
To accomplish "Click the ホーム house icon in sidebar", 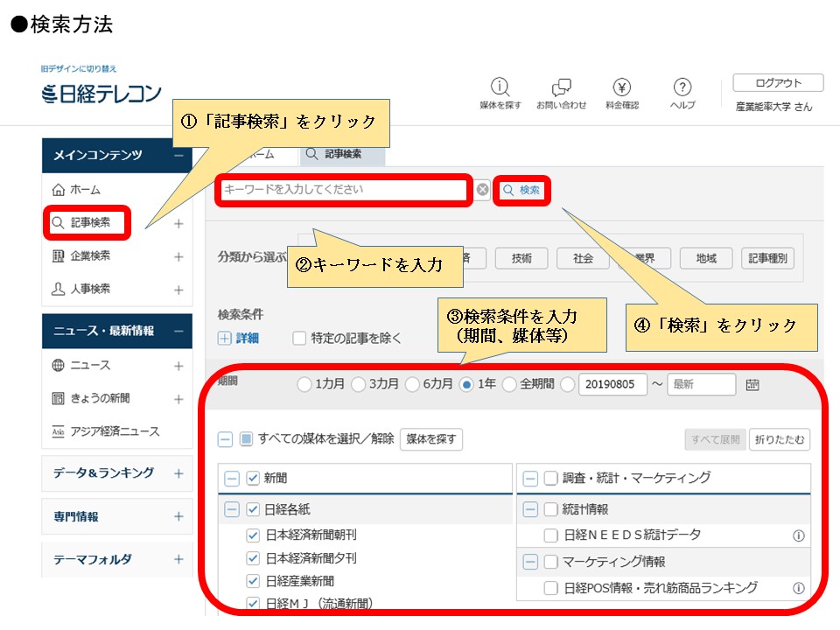I will (59, 190).
